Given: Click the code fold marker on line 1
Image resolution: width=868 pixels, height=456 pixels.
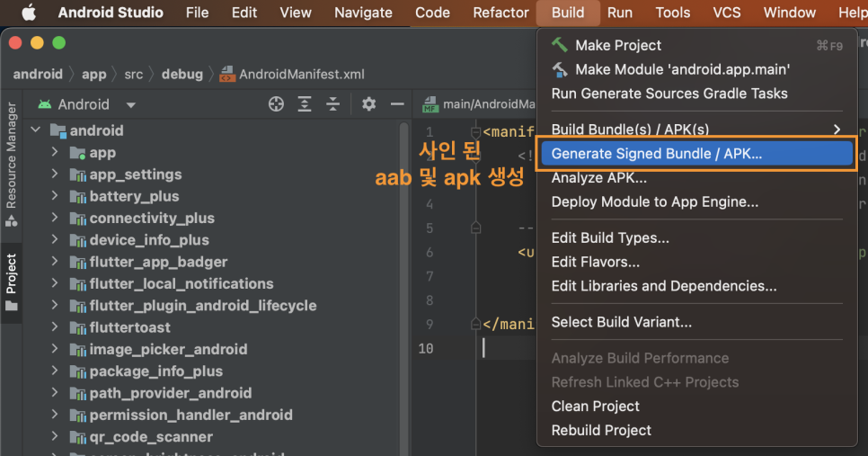Looking at the screenshot, I should point(475,132).
